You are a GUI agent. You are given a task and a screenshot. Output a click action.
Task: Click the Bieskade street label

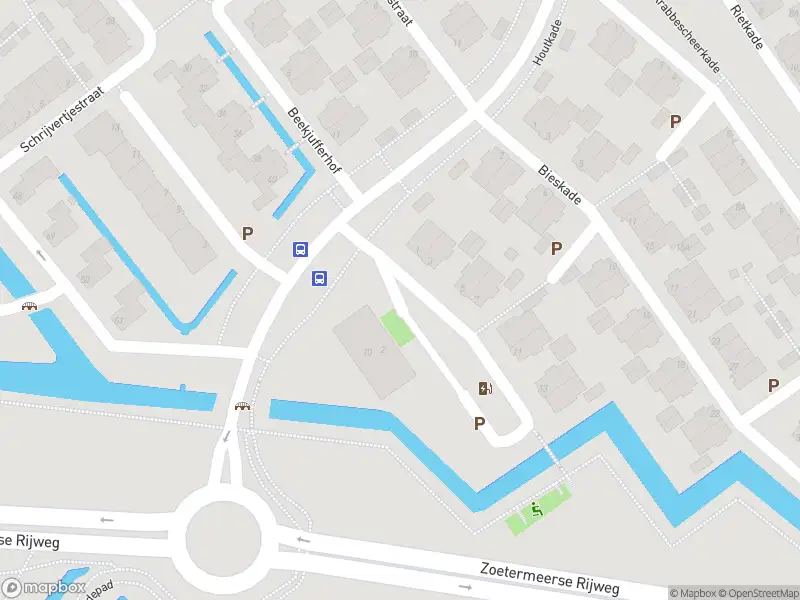point(559,185)
